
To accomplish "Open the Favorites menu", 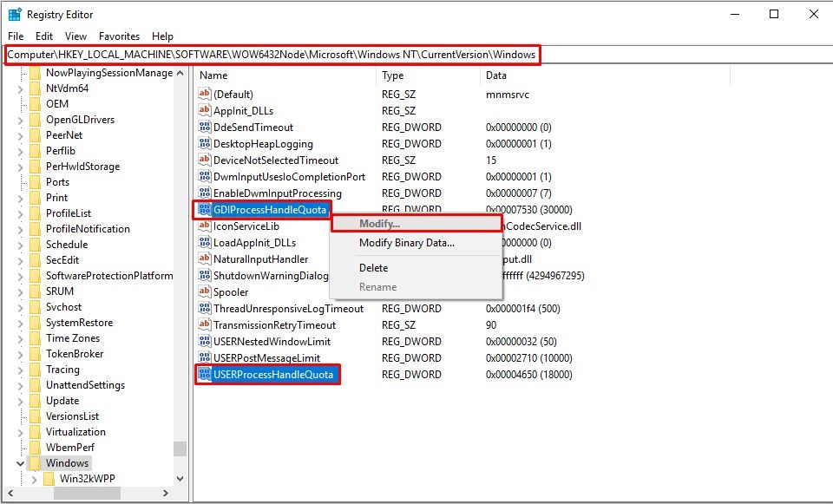I will (119, 36).
